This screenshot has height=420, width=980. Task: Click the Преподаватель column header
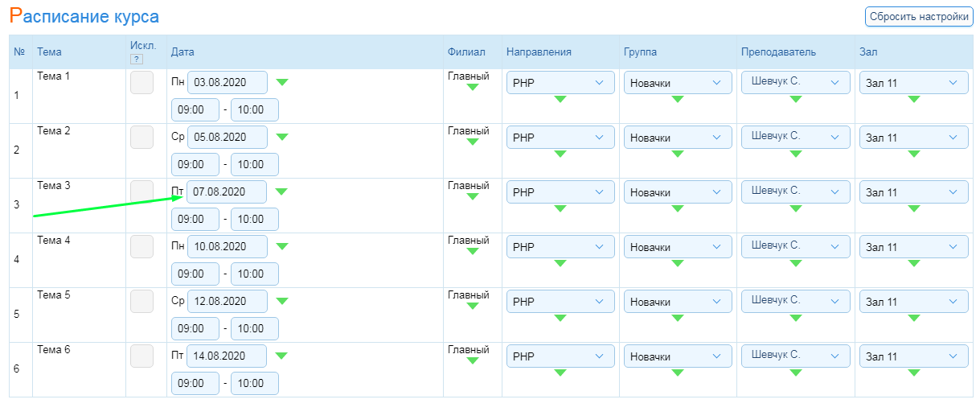coord(778,52)
